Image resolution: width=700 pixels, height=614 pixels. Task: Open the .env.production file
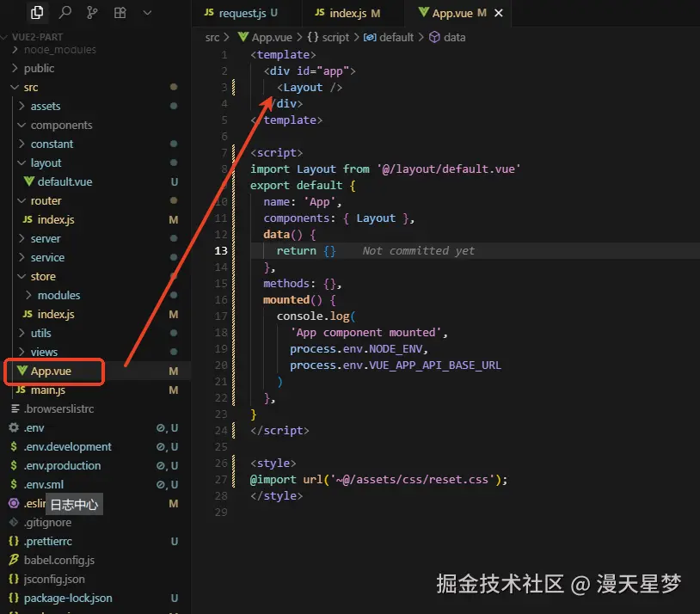pos(62,466)
